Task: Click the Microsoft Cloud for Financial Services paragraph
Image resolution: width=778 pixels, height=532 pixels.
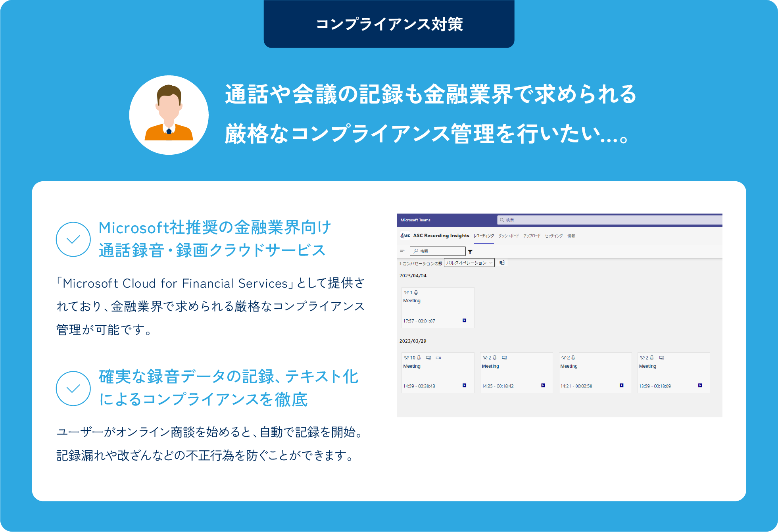Action: pos(211,306)
